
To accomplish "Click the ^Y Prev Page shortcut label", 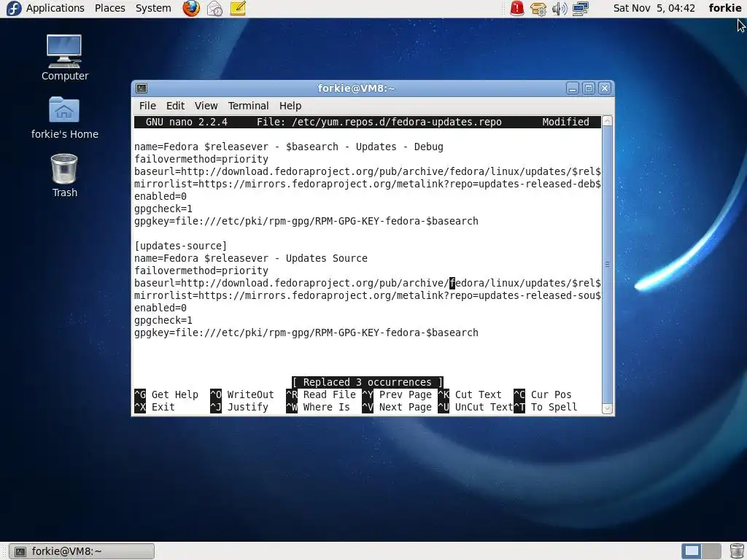I will pyautogui.click(x=397, y=394).
